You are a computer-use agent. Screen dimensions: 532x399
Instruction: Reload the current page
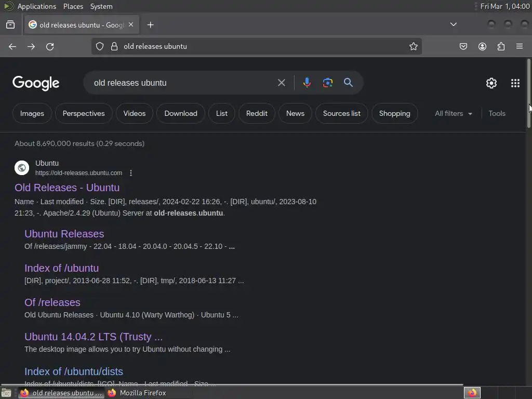coord(50,46)
